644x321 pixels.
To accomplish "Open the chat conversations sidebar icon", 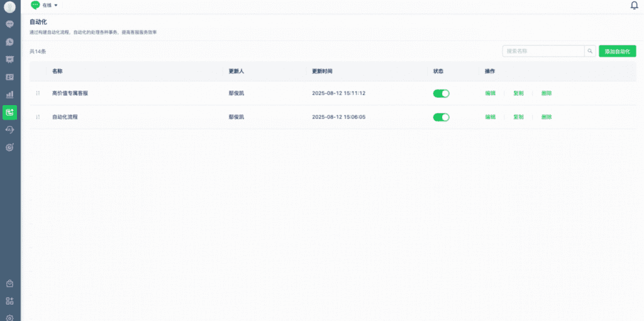I will click(9, 24).
